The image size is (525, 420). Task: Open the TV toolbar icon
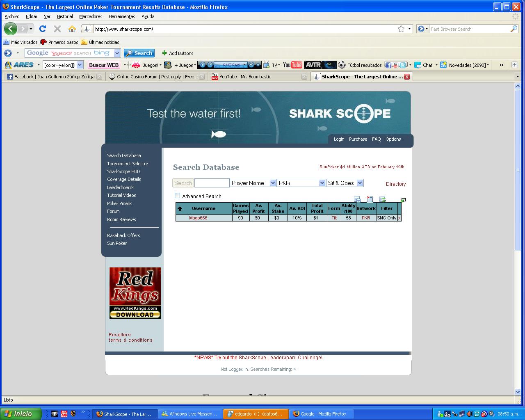coord(267,65)
